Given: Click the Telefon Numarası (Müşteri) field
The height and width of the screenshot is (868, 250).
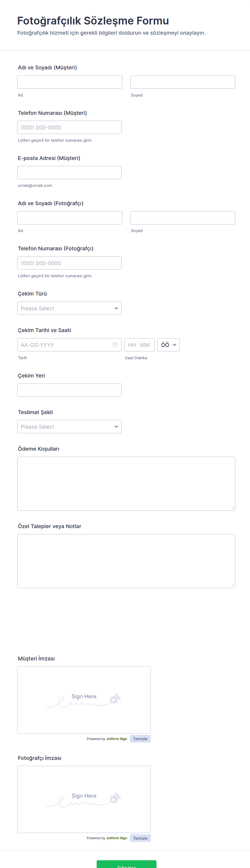Looking at the screenshot, I should [69, 127].
